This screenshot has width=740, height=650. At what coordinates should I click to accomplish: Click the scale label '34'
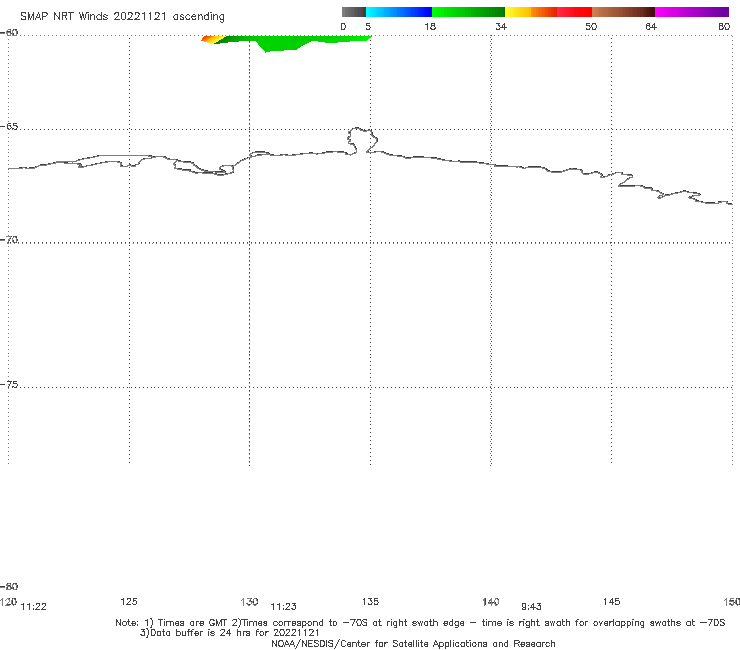click(501, 26)
